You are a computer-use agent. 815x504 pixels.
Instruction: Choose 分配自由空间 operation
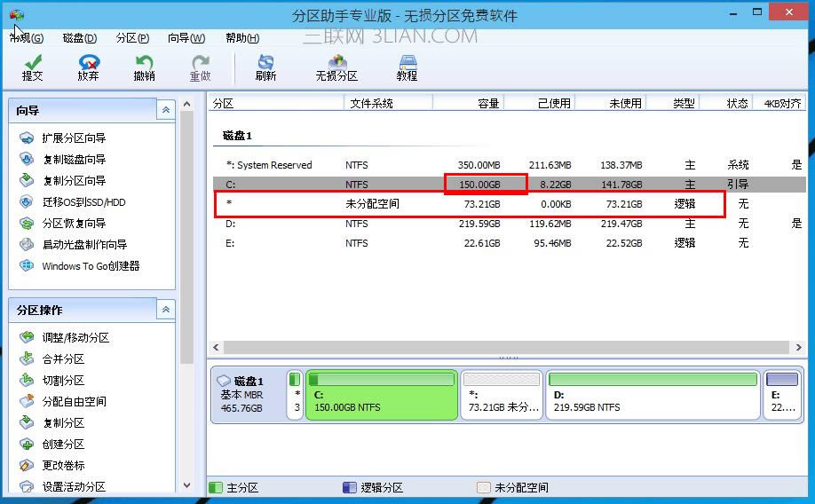pyautogui.click(x=62, y=402)
